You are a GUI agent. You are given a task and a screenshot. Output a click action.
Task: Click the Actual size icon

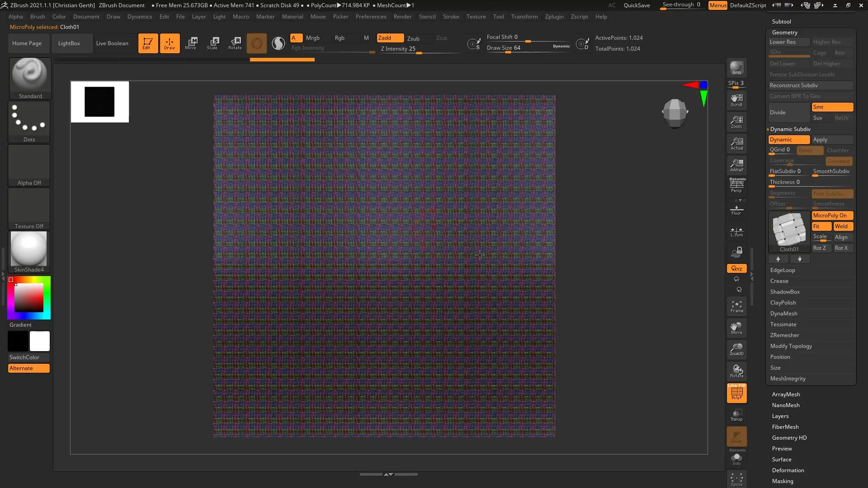tap(736, 143)
